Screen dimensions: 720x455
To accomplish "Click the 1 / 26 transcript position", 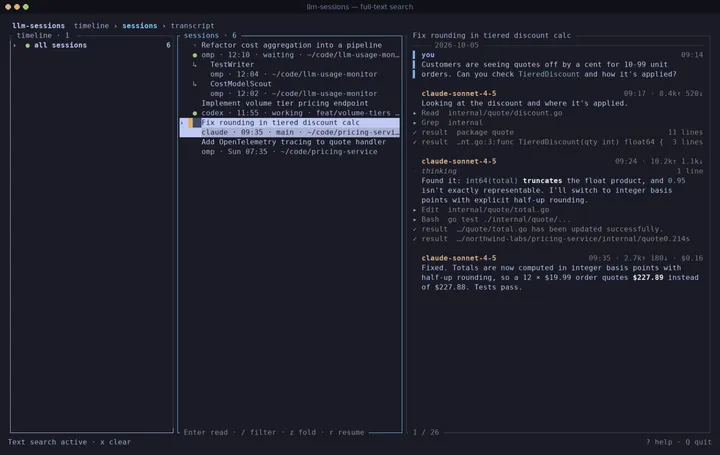I will tap(426, 433).
